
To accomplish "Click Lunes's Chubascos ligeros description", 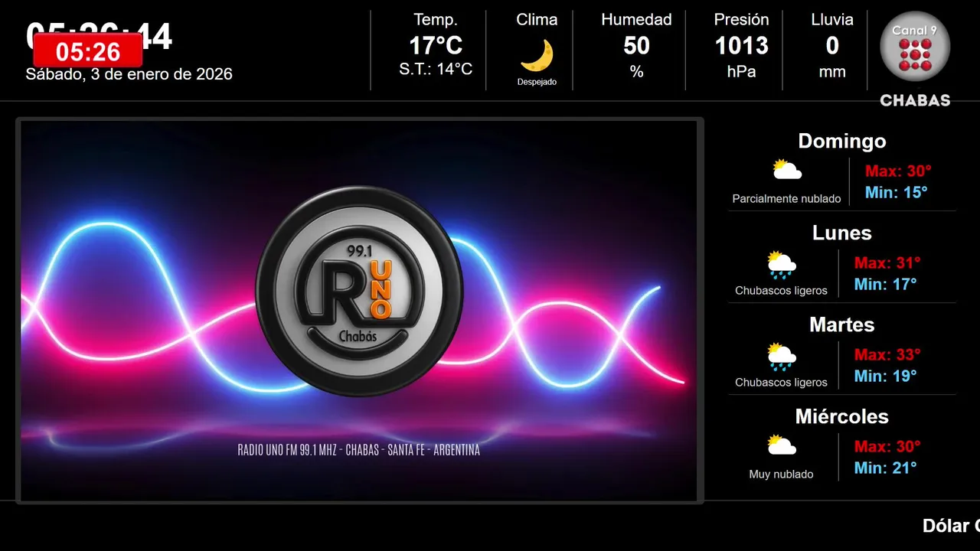I will click(x=781, y=291).
